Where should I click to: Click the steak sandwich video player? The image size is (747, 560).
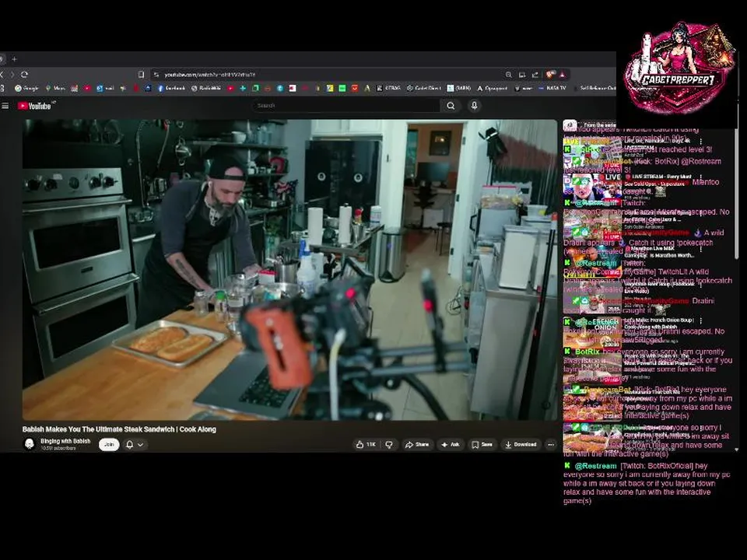click(289, 270)
